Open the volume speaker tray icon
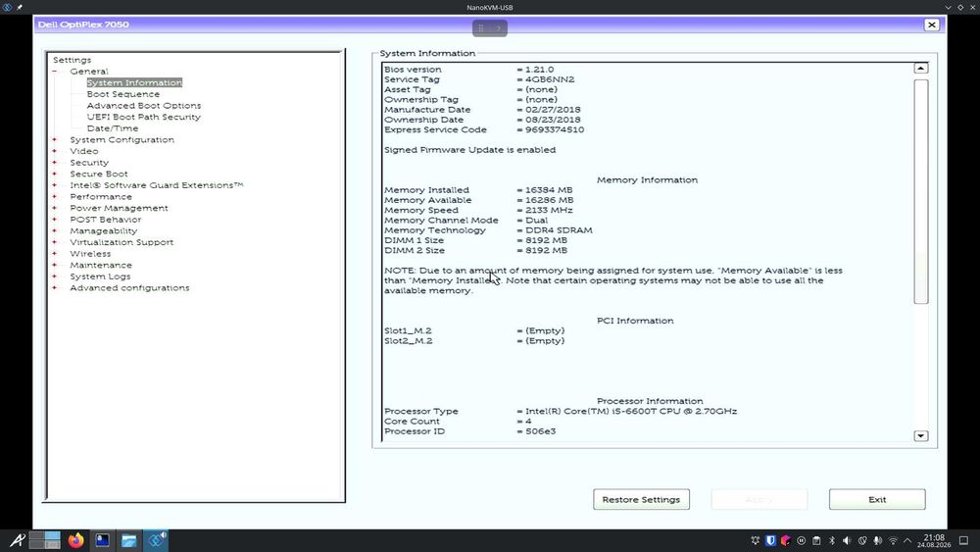 point(847,541)
